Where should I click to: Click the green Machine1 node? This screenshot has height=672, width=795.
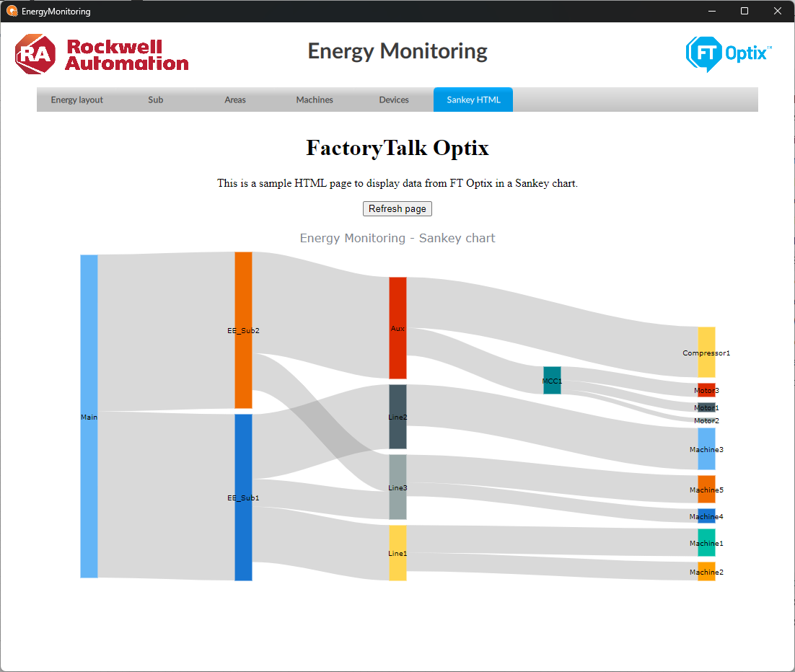[x=706, y=543]
